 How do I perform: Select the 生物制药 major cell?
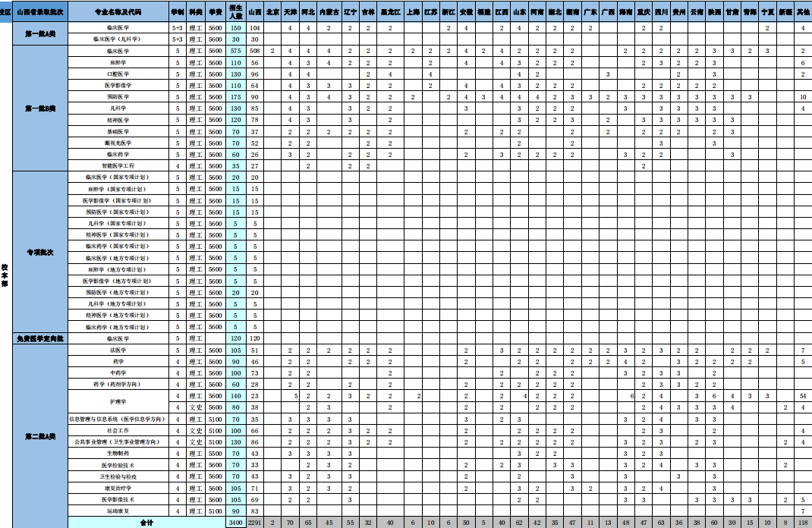tap(118, 453)
